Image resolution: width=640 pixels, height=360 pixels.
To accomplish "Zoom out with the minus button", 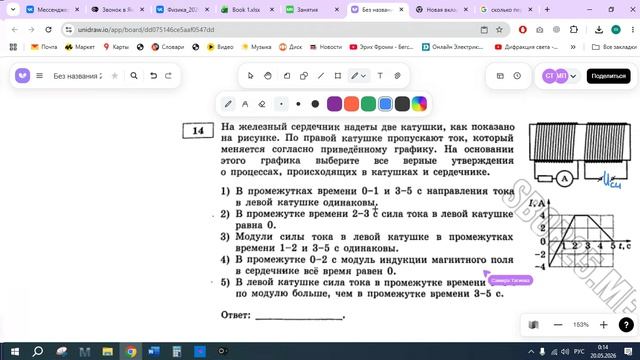I will click(558, 325).
